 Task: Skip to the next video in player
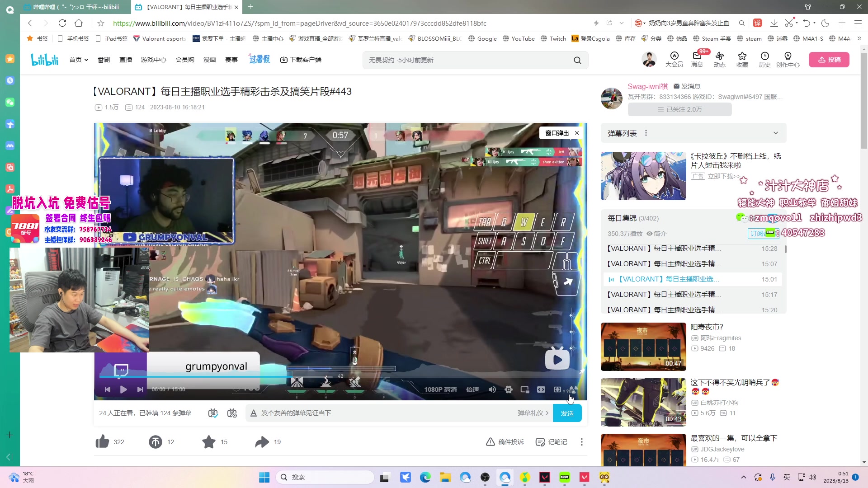(140, 389)
